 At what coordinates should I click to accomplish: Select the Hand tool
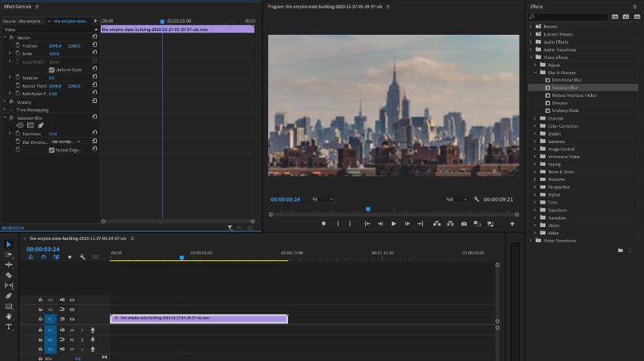click(8, 316)
